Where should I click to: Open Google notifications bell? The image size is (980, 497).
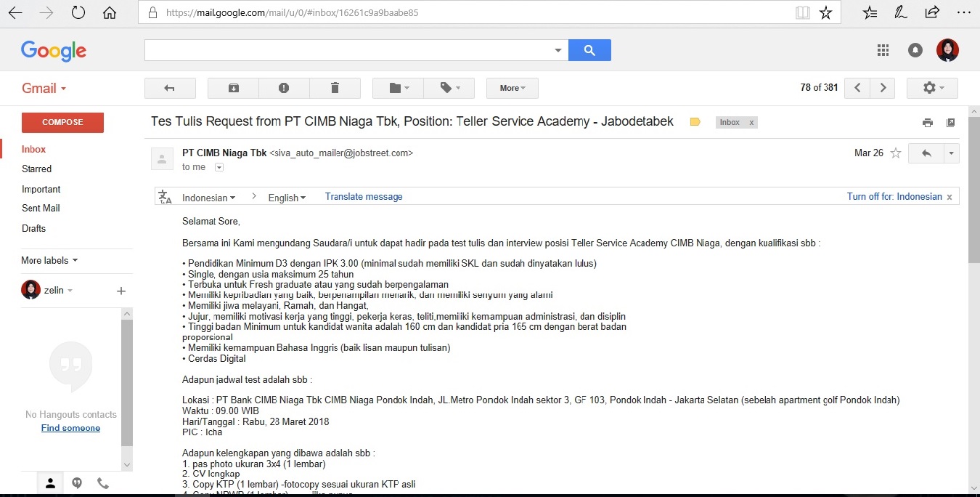pos(915,50)
